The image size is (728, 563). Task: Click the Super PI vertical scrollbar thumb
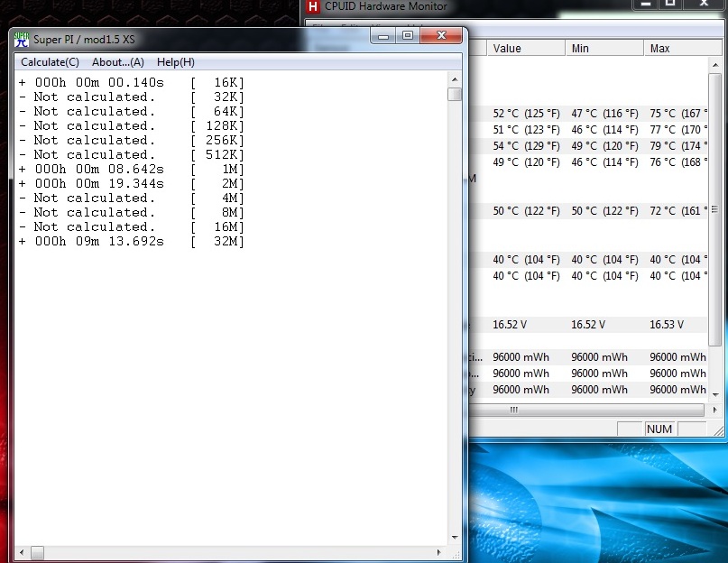point(455,95)
